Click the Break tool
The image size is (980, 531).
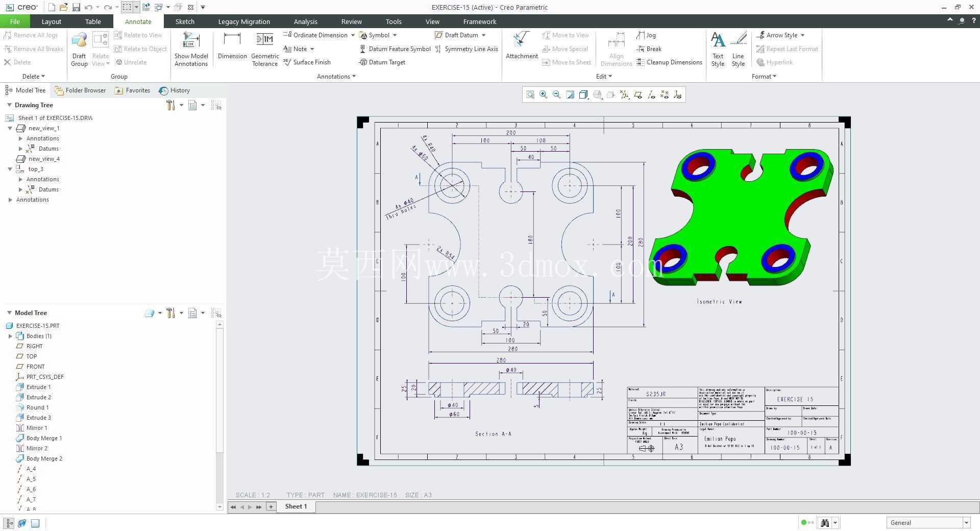(649, 49)
